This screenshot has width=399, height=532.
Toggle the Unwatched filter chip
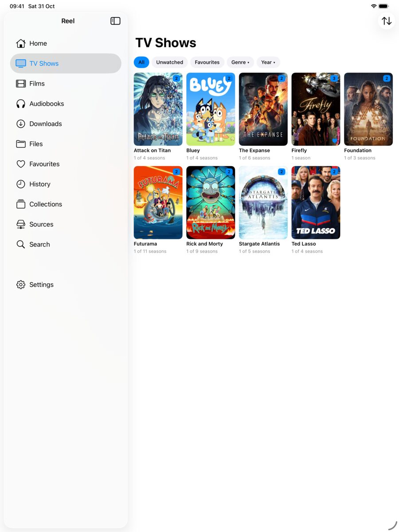pos(170,62)
